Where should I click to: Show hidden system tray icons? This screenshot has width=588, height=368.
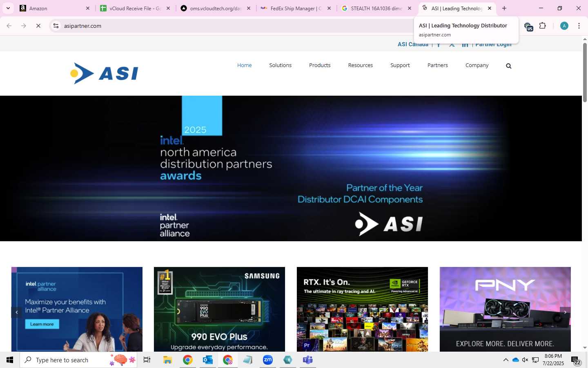[506, 360]
